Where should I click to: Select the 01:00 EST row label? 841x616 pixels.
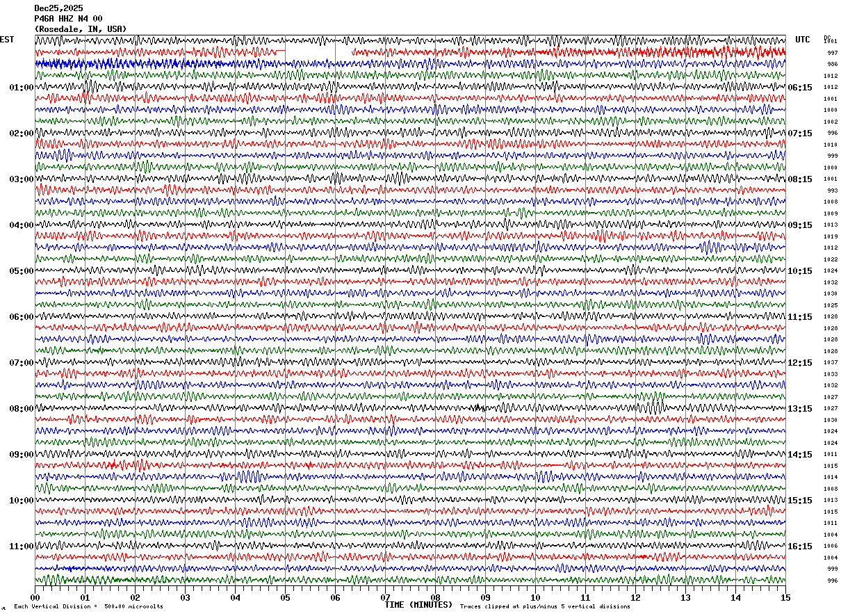[22, 88]
